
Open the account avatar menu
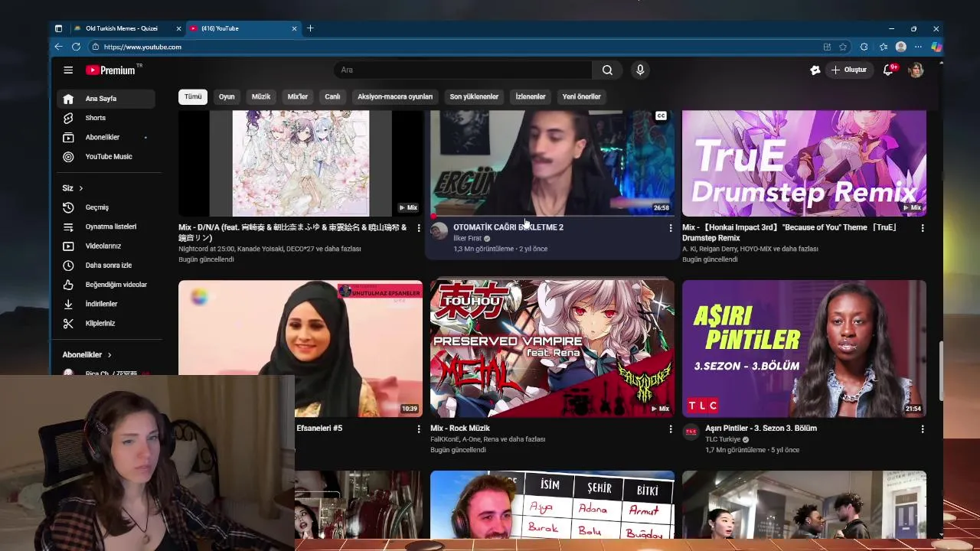pyautogui.click(x=916, y=70)
